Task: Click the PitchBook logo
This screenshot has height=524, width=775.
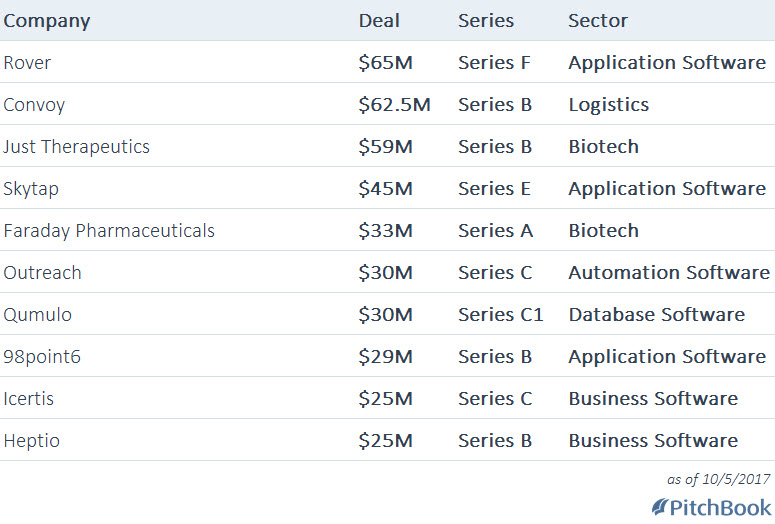Action: pos(712,508)
